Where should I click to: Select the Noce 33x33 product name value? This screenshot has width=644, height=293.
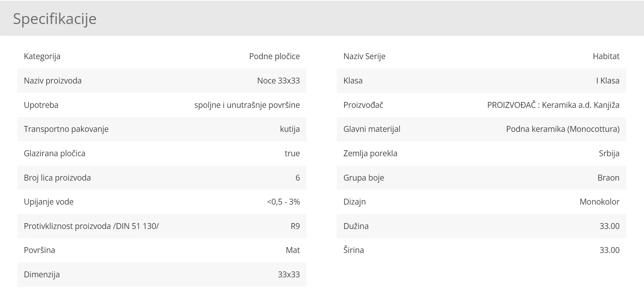(x=278, y=81)
